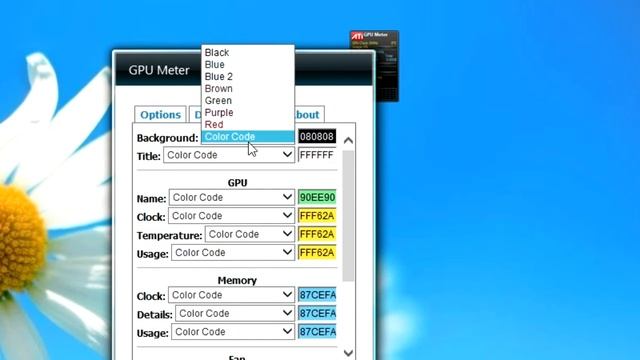
Task: Click the Memory Clock 87CEFA color field
Action: coord(317,295)
